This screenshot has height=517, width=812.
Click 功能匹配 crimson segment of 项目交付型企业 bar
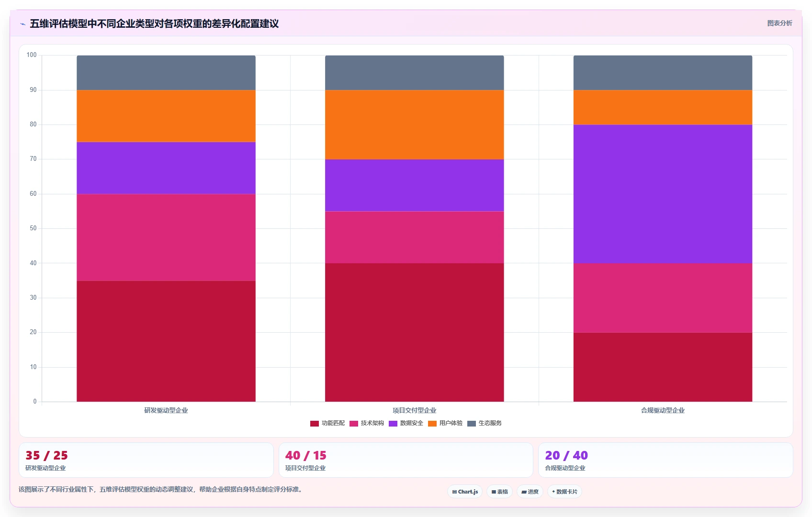pyautogui.click(x=415, y=332)
